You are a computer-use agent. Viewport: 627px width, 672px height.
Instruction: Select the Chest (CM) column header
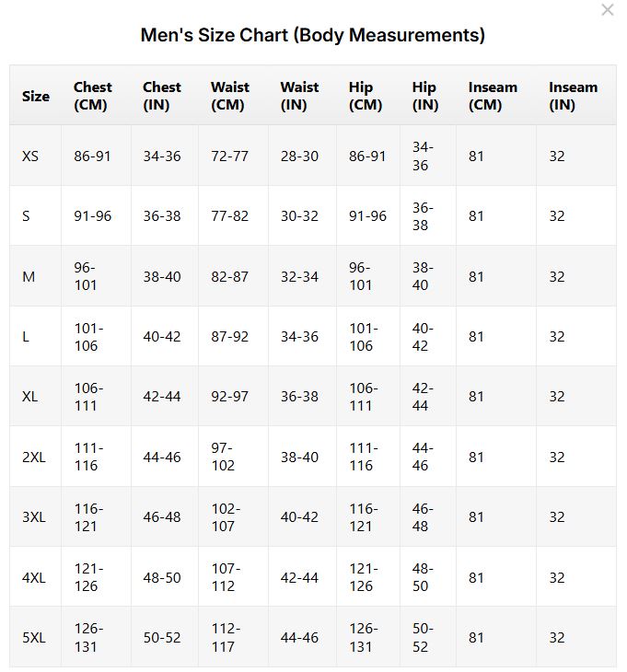point(93,96)
